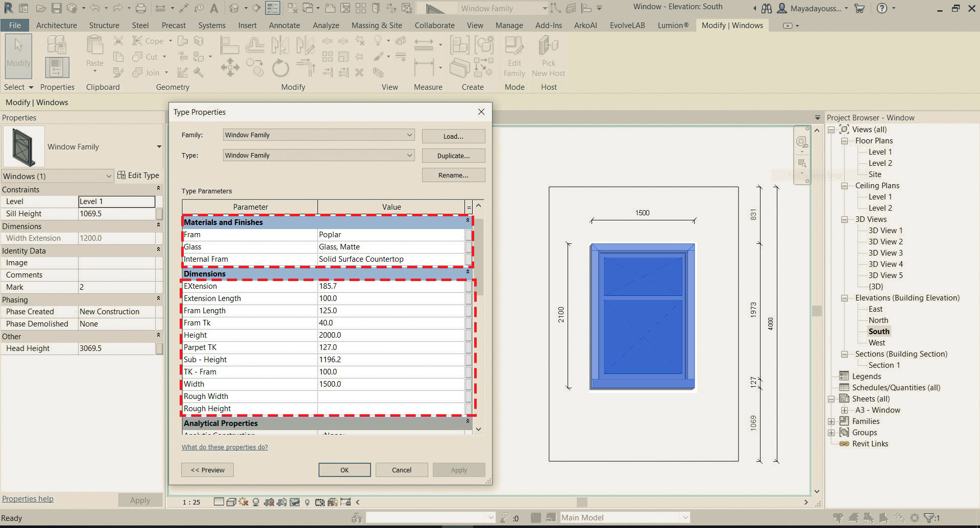Click the Load... button
The width and height of the screenshot is (980, 528).
click(453, 136)
